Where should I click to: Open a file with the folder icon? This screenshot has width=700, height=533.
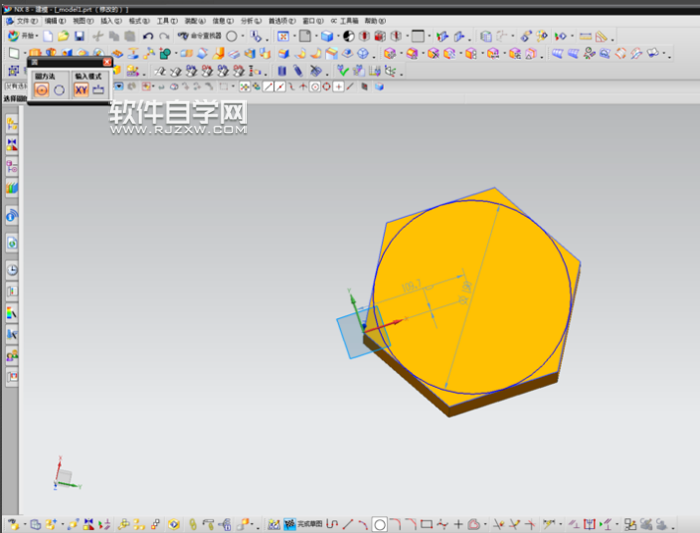(63, 36)
